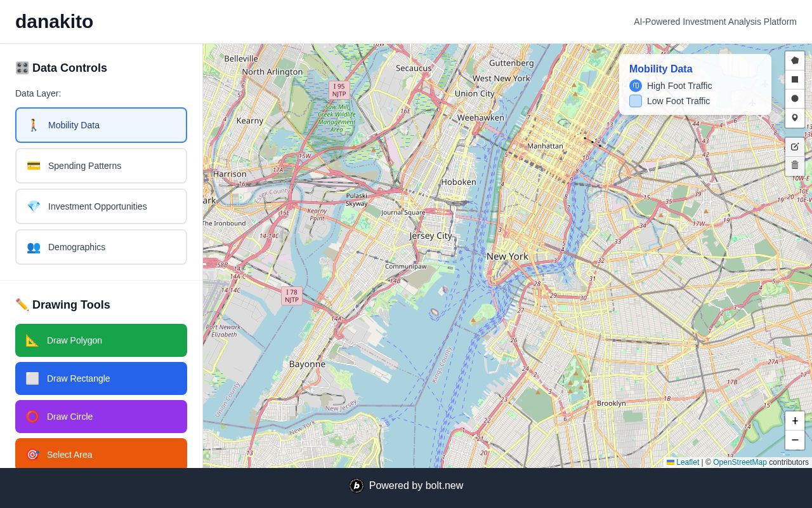Choose the Investment Opportunities data layer

[101, 206]
